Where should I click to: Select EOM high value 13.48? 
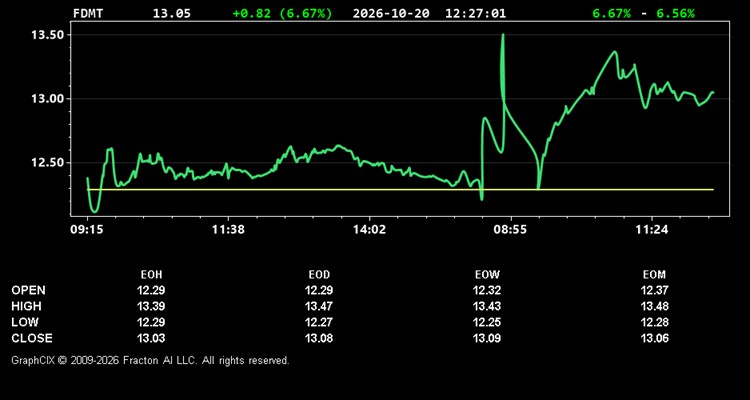654,306
